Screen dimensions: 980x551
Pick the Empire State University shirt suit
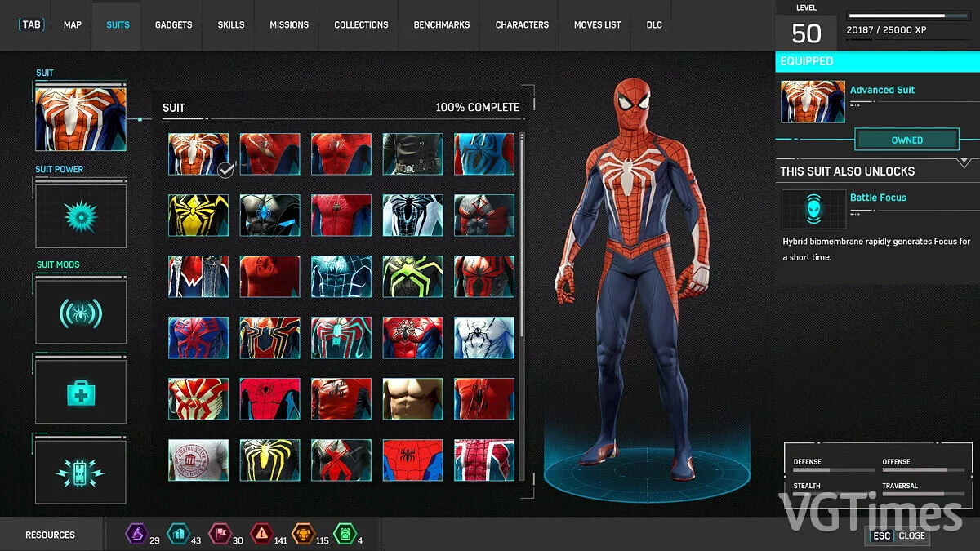click(198, 460)
